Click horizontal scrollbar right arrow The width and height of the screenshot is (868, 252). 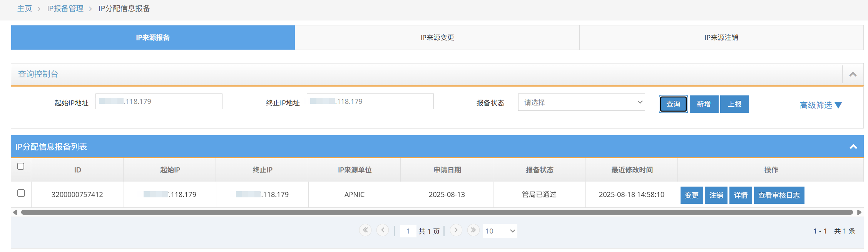point(859,212)
